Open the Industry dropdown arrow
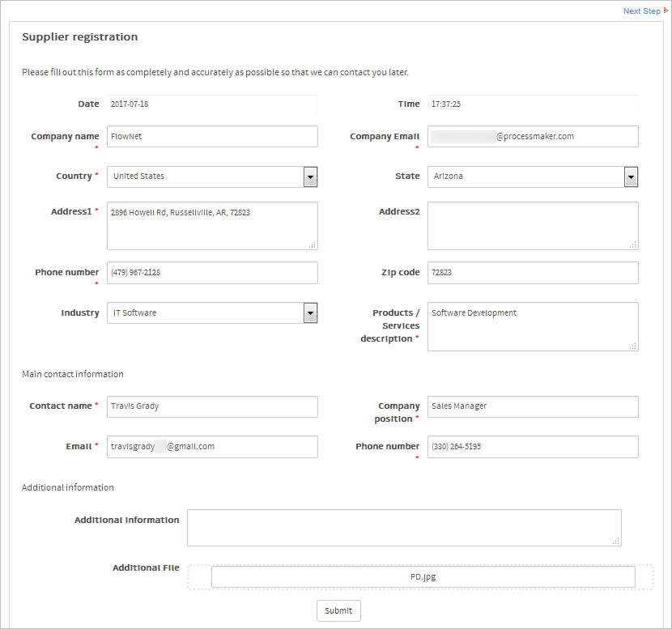Viewport: 672px width, 629px height. (x=310, y=312)
